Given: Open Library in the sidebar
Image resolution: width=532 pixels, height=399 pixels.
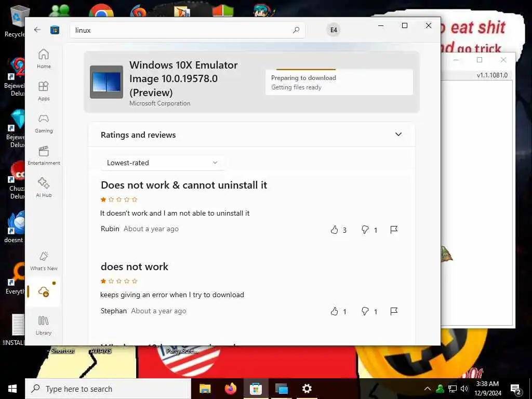Looking at the screenshot, I should coord(44,325).
